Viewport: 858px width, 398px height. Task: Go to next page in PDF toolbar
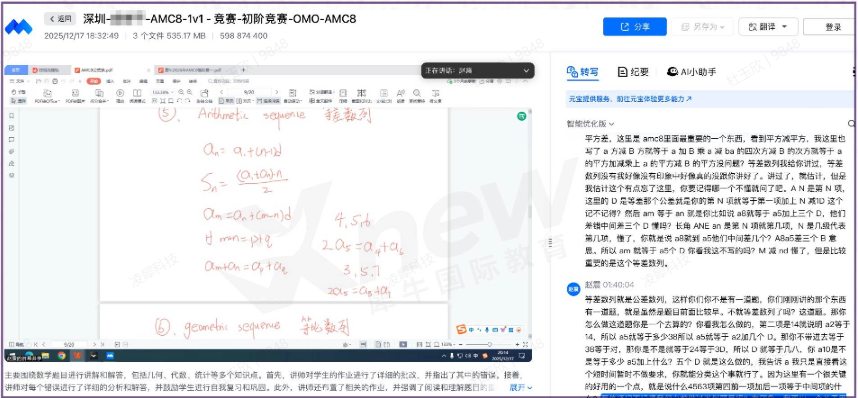pyautogui.click(x=277, y=92)
